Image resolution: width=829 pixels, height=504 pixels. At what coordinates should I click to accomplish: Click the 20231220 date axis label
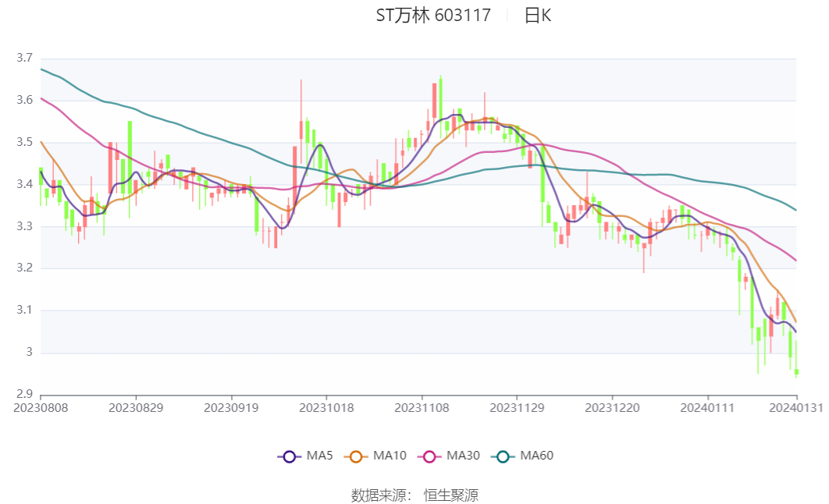click(612, 408)
